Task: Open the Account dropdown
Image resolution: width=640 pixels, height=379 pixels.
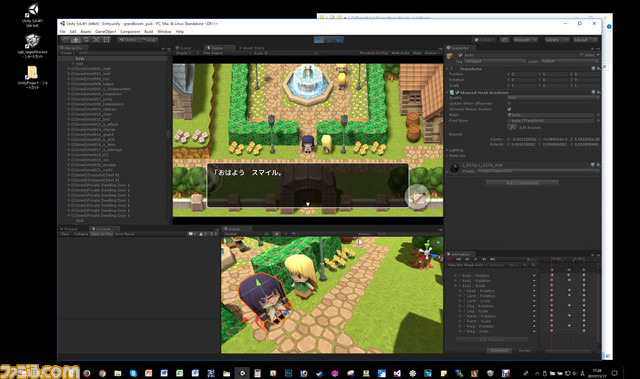Action: (525, 40)
